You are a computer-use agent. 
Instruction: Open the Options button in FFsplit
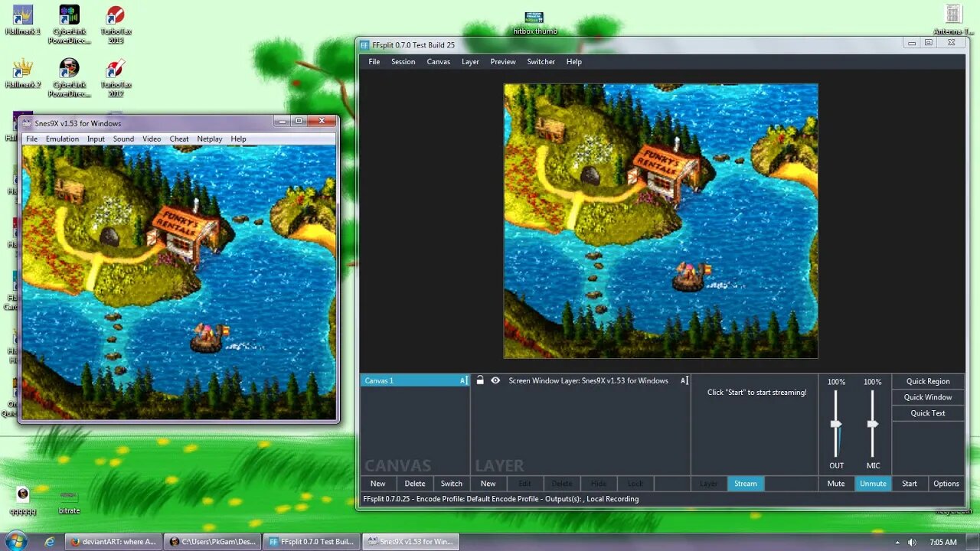tap(946, 484)
